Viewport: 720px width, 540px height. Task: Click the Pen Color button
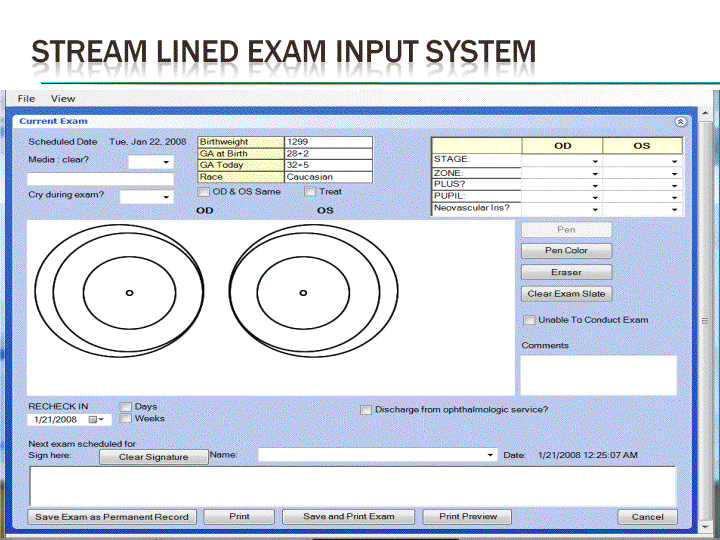(566, 250)
